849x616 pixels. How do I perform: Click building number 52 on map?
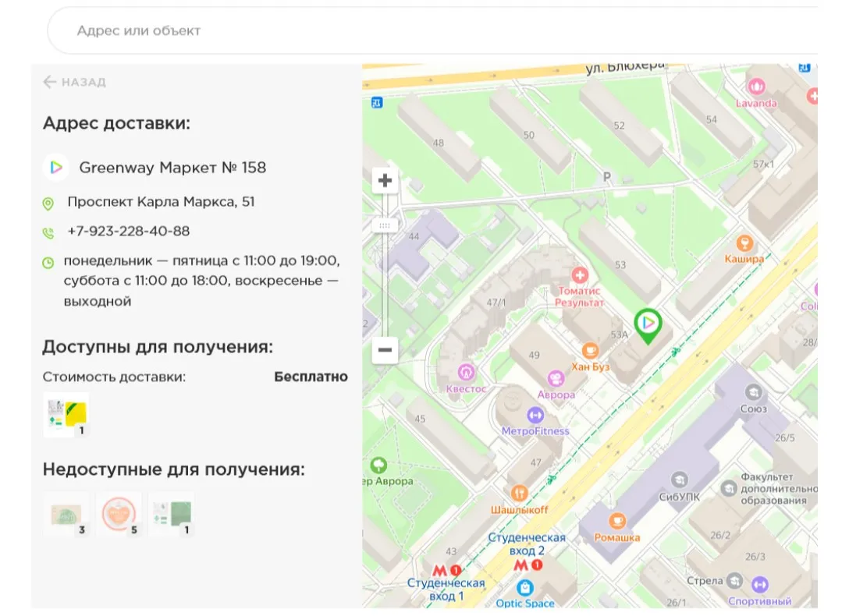(x=620, y=126)
